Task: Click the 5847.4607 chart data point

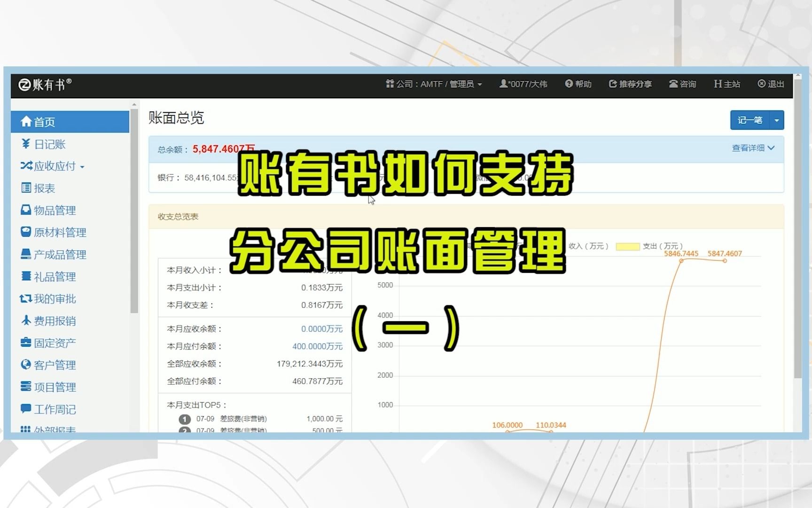Action: coord(725,261)
